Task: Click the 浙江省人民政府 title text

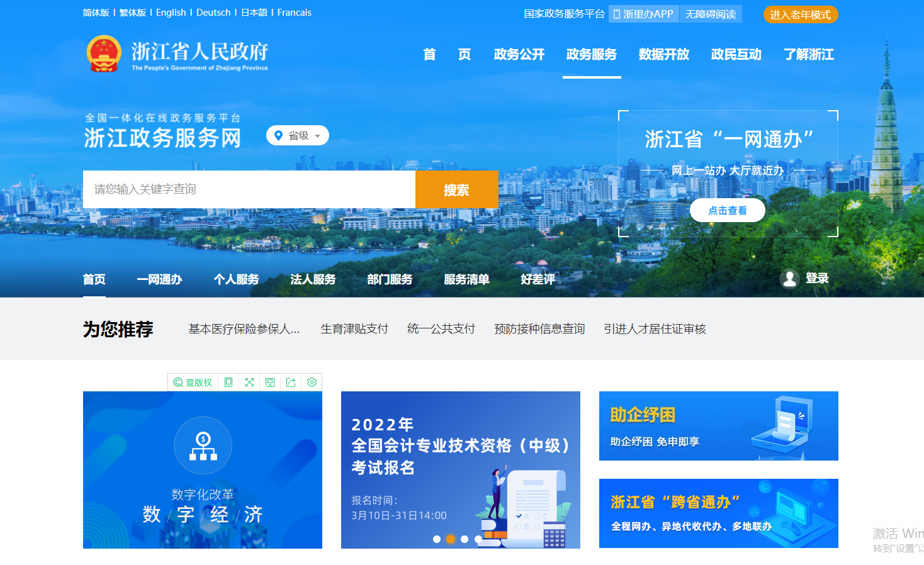Action: [x=200, y=51]
